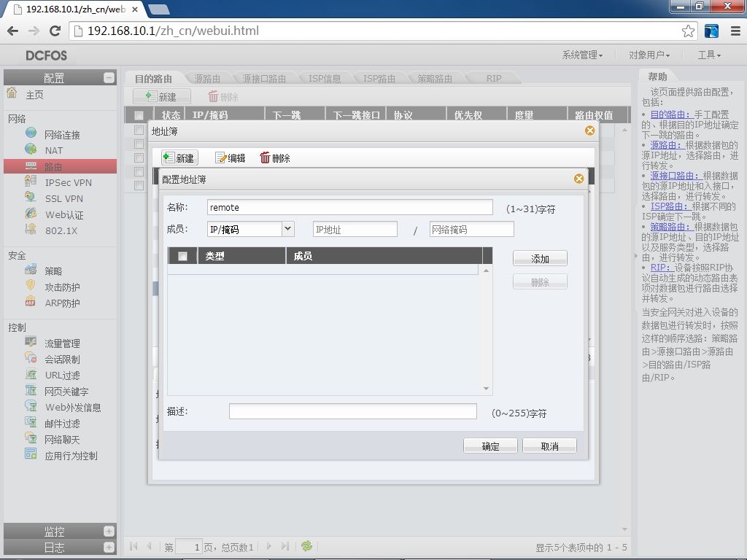Click 新建 in the 地址簿 toolbar
This screenshot has height=560, width=747.
pyautogui.click(x=179, y=157)
